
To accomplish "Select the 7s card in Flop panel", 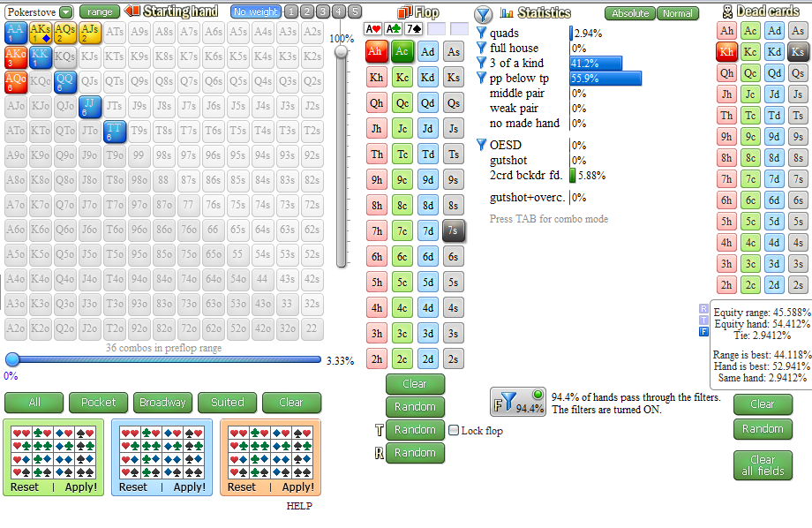I will (x=454, y=231).
